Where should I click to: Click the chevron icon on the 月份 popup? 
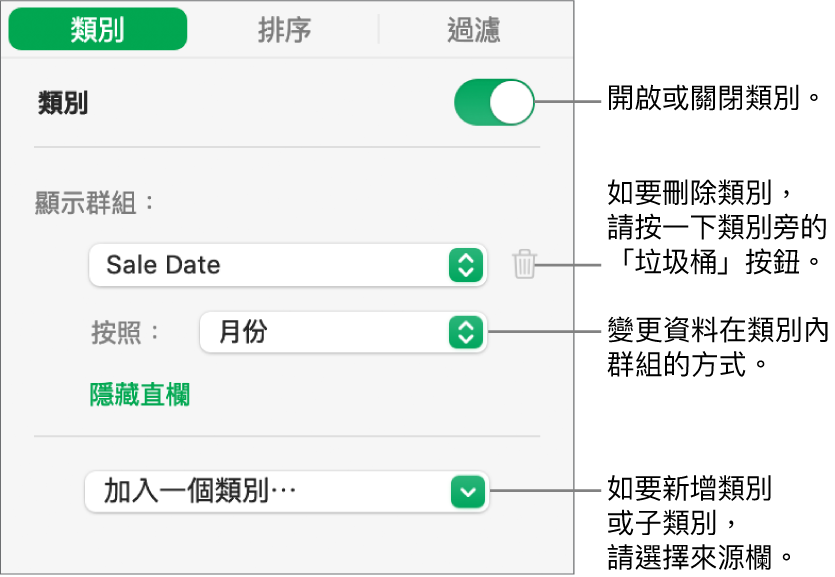tap(464, 333)
